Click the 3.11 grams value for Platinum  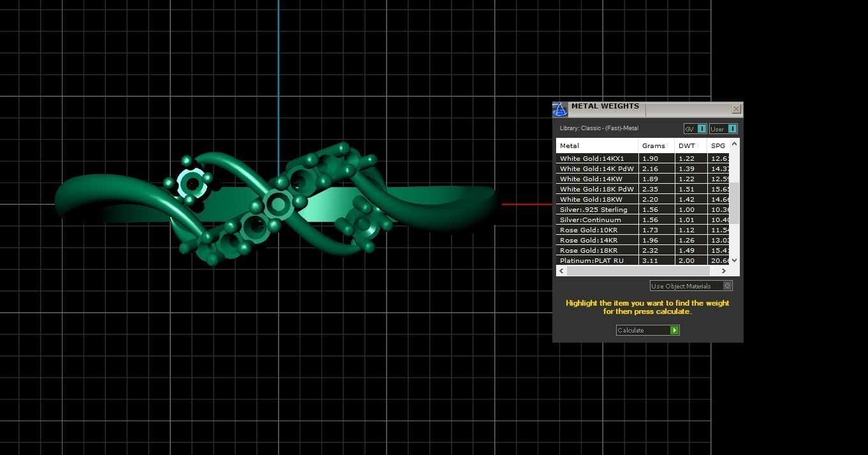650,260
